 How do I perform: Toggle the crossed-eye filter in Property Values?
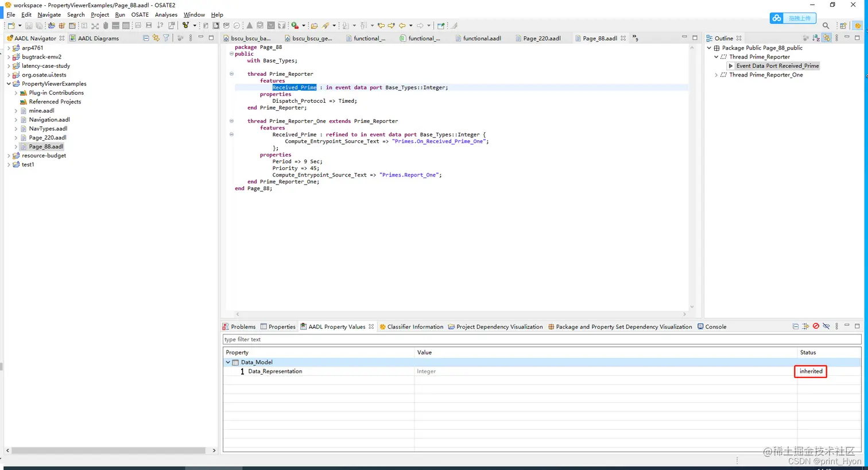826,326
